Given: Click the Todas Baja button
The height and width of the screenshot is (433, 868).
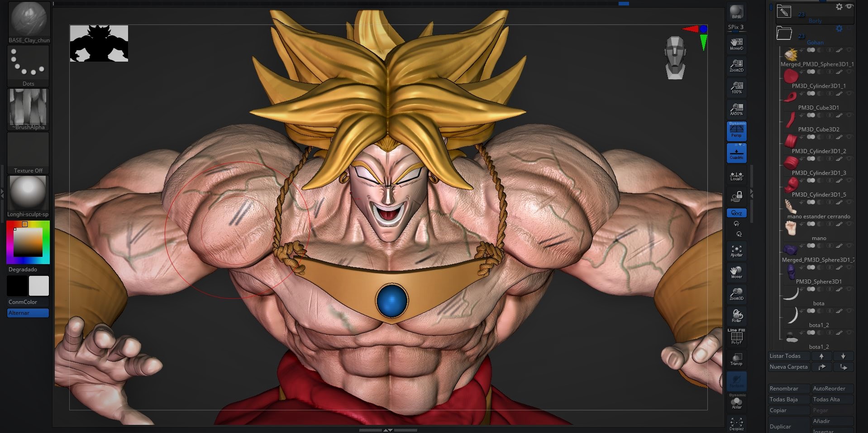Looking at the screenshot, I should coord(789,399).
